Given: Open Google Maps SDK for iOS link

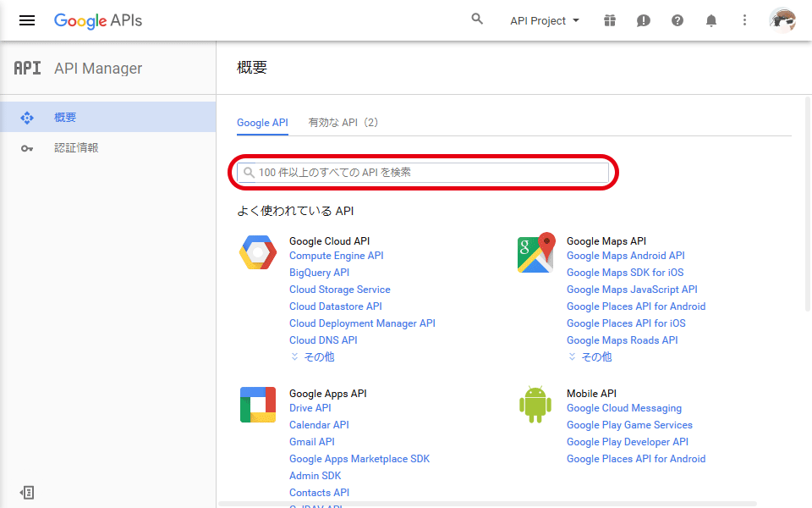Looking at the screenshot, I should (x=625, y=273).
